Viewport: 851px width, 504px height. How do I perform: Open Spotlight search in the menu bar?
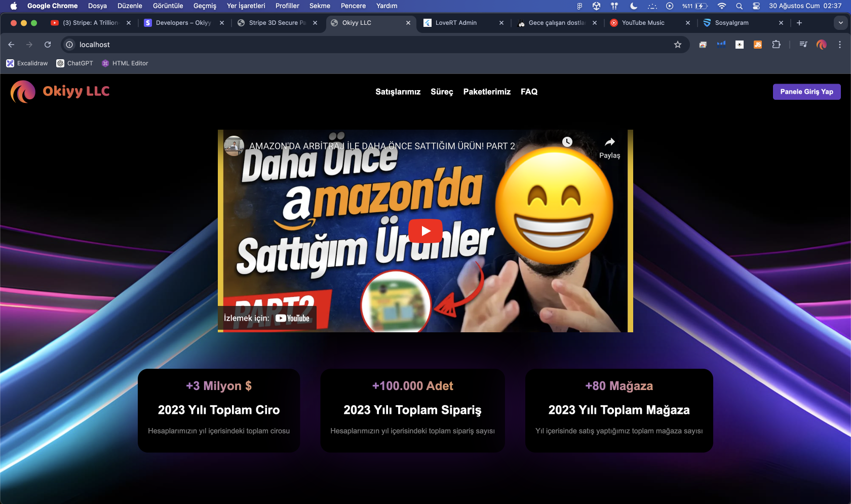[x=740, y=6]
